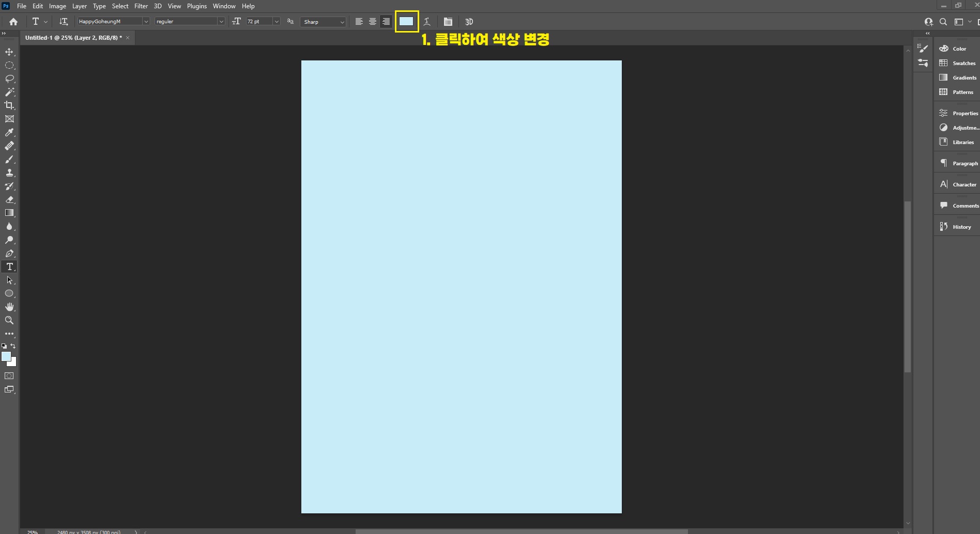Open the Libraries panel

(958, 142)
